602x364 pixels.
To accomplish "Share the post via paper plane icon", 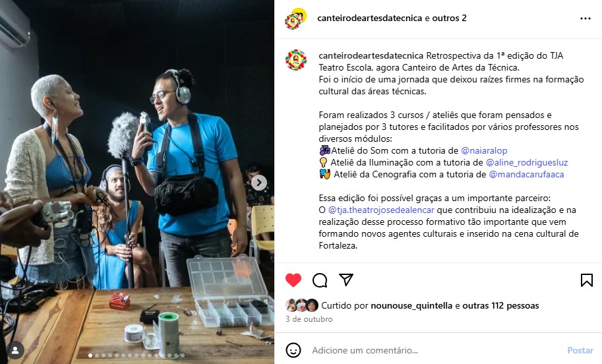I will pyautogui.click(x=346, y=280).
